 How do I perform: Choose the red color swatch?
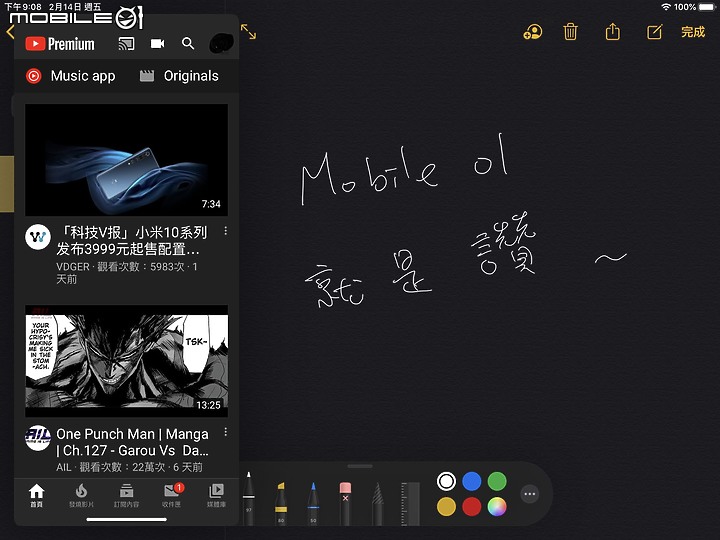(x=472, y=507)
